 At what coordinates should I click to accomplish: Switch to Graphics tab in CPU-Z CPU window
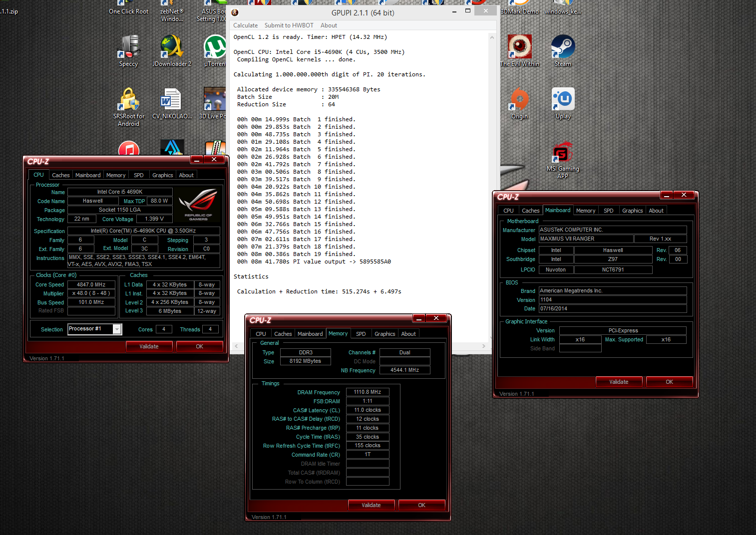(163, 175)
